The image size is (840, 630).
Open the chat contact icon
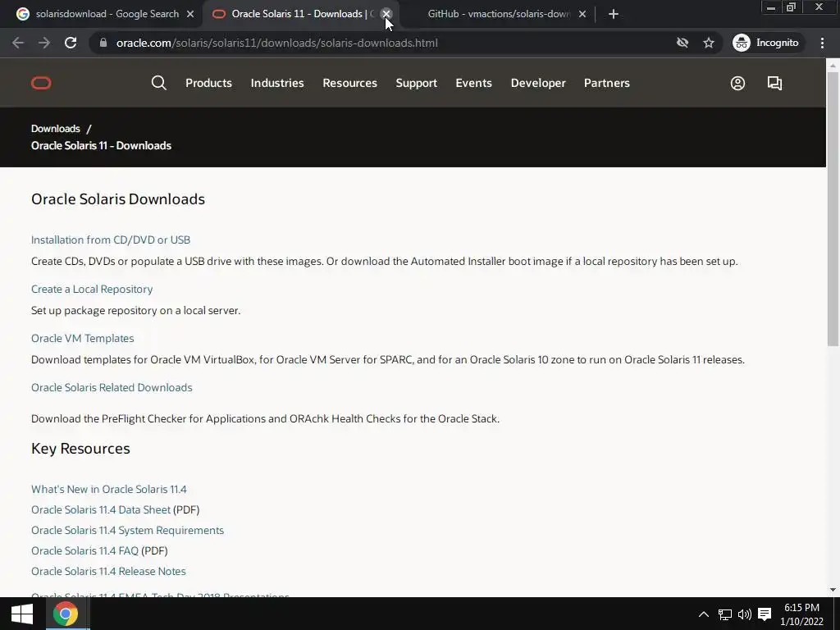click(x=774, y=83)
